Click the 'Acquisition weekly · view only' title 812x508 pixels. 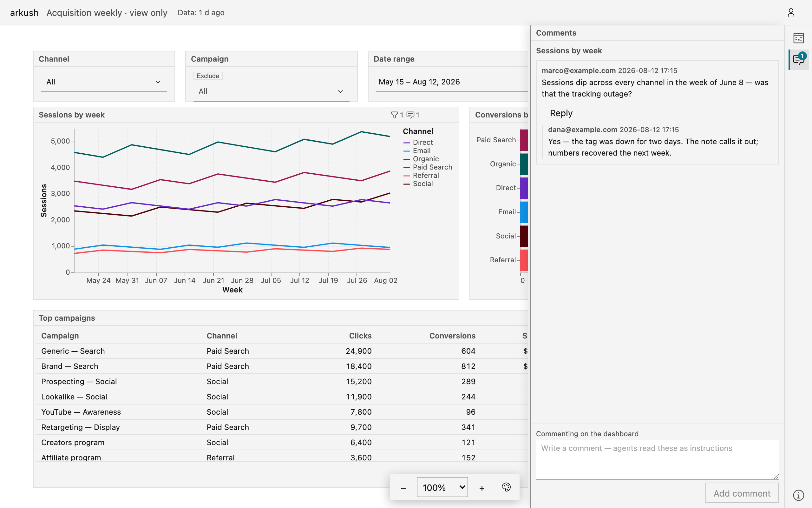107,13
